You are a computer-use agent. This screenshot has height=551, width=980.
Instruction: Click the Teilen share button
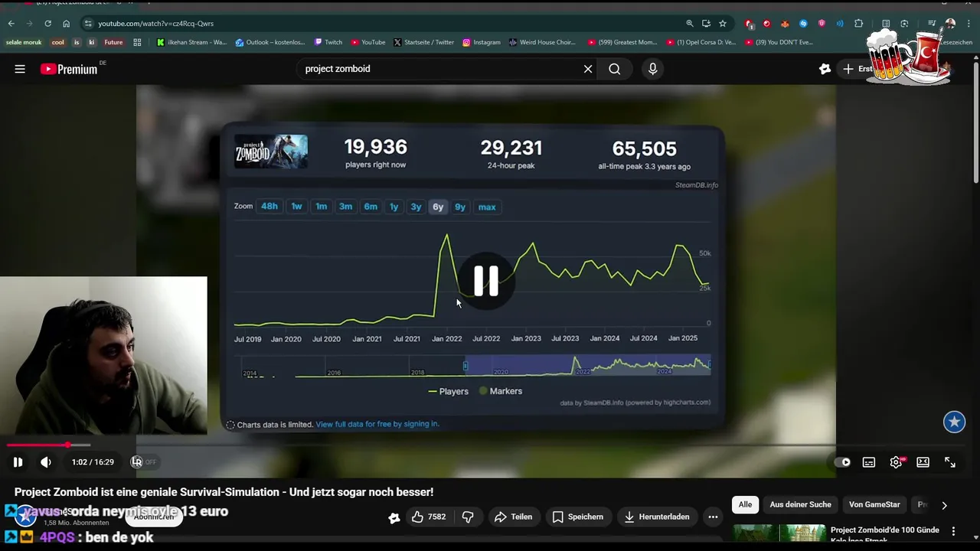pyautogui.click(x=513, y=517)
